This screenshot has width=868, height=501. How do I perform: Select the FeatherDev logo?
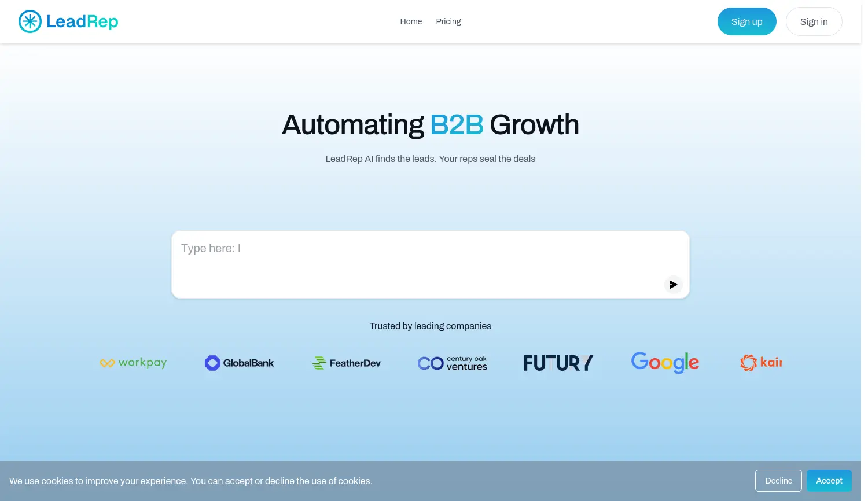(346, 363)
